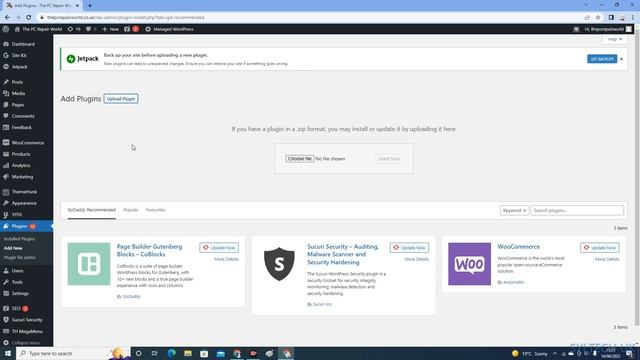Screen dimensions: 640x360
Task: Click the Choose file button
Action: click(300, 158)
